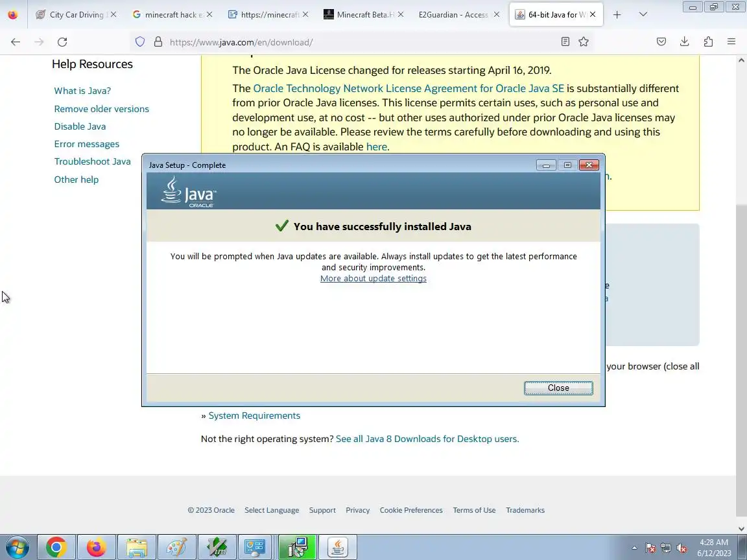Toggle reader view in address bar
The width and height of the screenshot is (747, 560).
(565, 42)
